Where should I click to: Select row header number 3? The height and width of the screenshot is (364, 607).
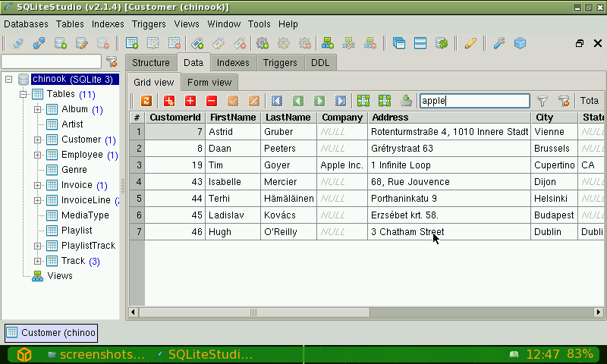[137, 165]
